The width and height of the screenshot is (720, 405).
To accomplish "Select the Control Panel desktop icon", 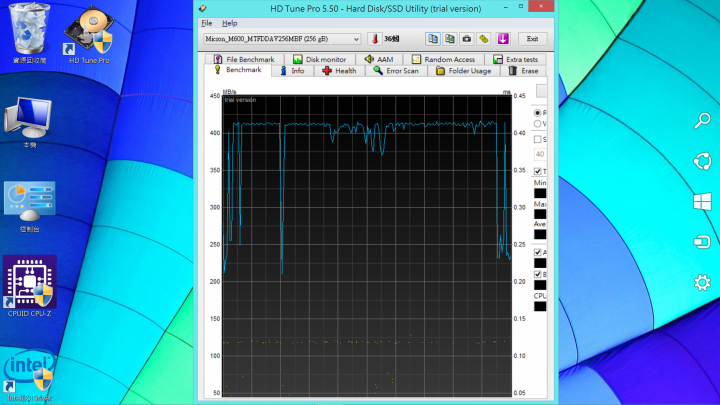I will (x=29, y=206).
